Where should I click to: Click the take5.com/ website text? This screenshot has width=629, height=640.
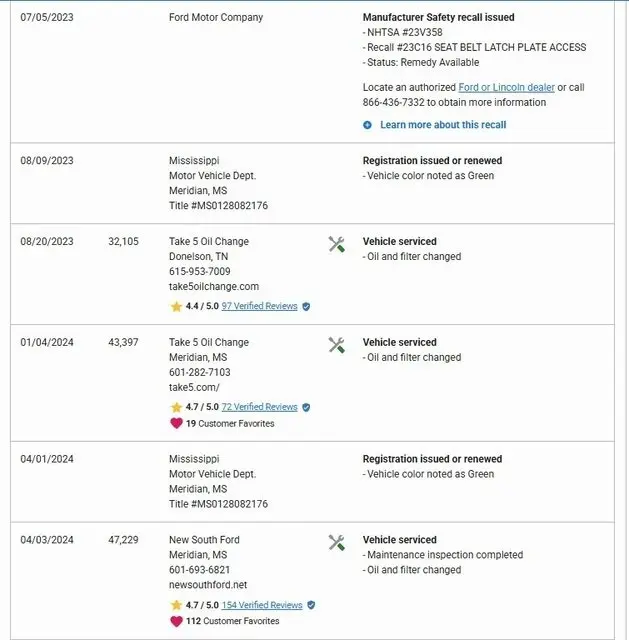tap(194, 387)
